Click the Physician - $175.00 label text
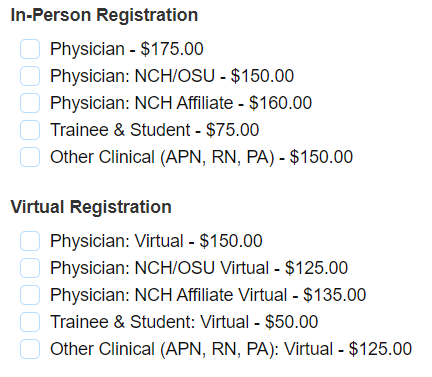The image size is (432, 377). (x=127, y=49)
